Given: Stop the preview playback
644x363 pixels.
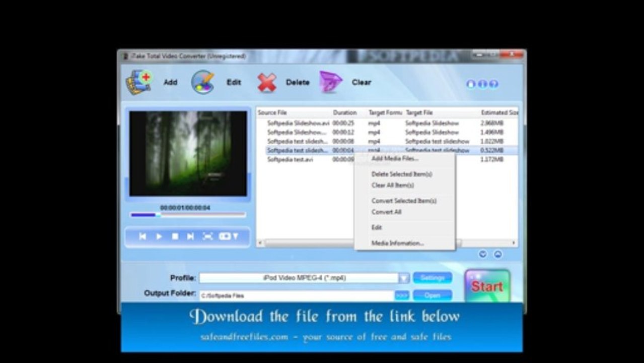Looking at the screenshot, I should point(175,236).
